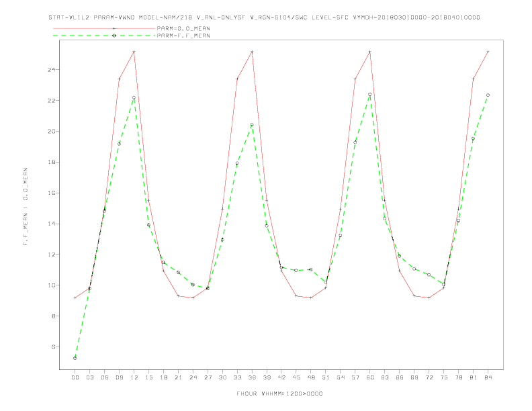
Task: Click x-axis tick label 78
Action: click(458, 377)
